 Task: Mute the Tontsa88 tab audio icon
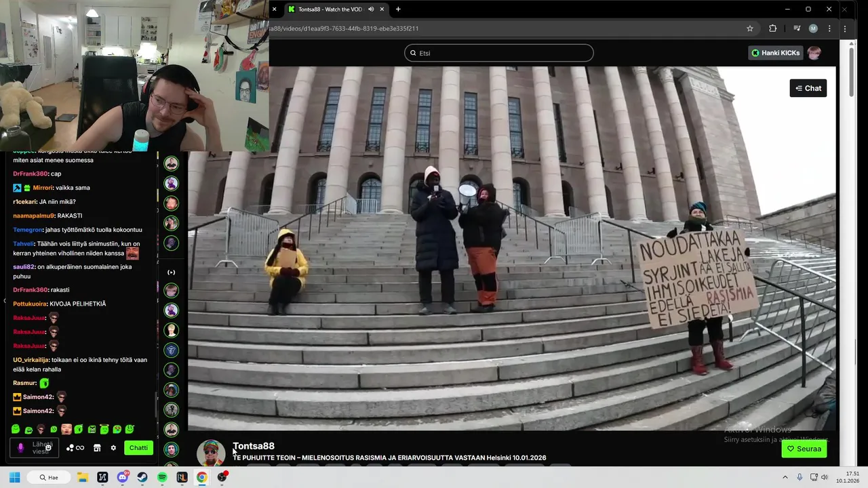371,9
